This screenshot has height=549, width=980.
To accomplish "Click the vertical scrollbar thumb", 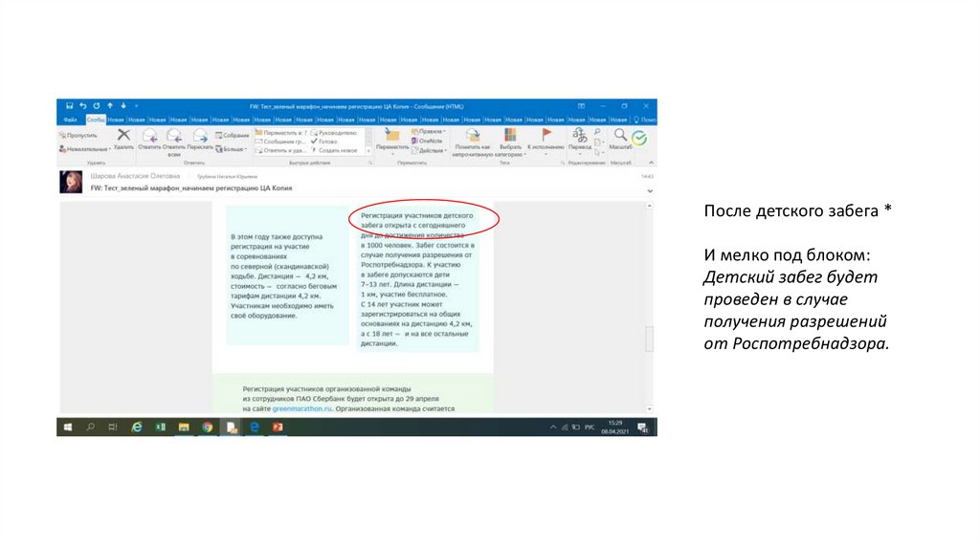I will point(650,339).
